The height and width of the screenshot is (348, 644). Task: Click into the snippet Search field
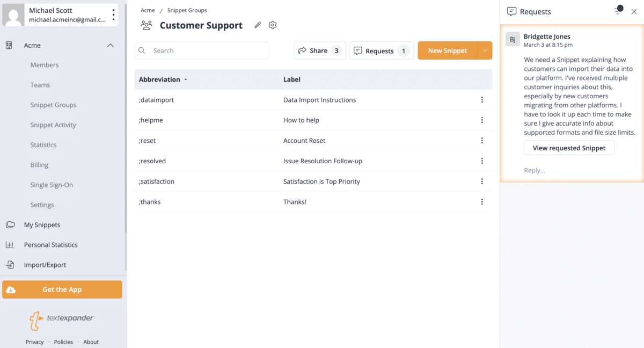tap(207, 50)
